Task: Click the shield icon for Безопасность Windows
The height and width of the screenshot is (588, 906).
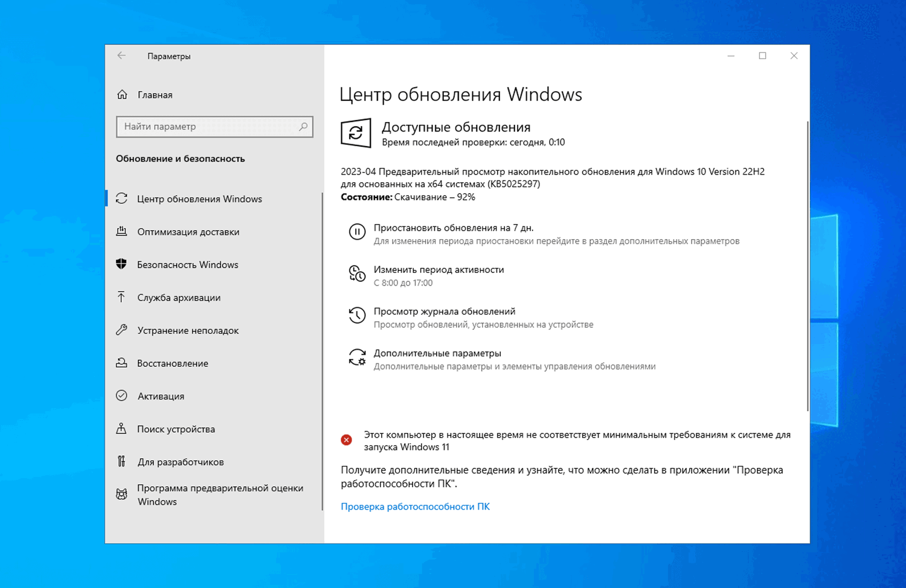Action: click(x=121, y=264)
